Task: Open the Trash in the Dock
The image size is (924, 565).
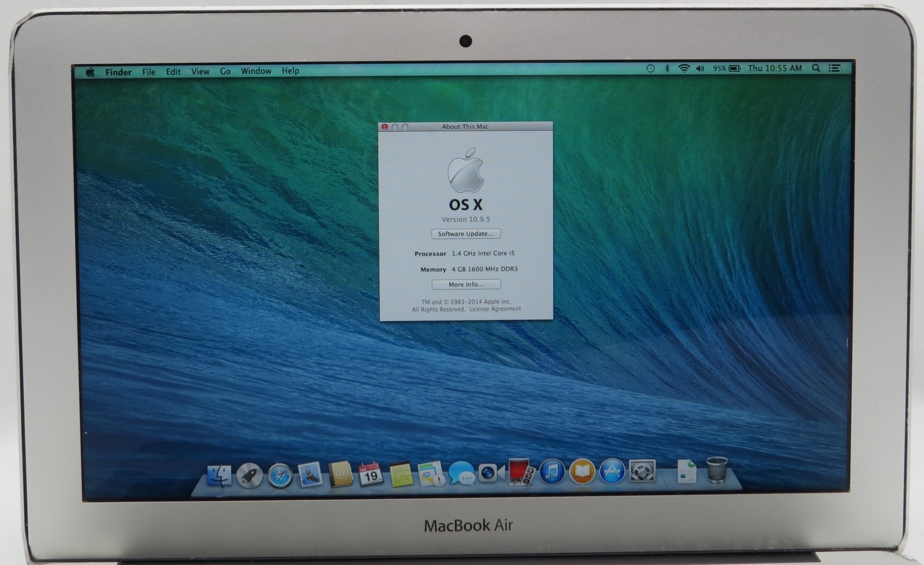Action: 717,470
